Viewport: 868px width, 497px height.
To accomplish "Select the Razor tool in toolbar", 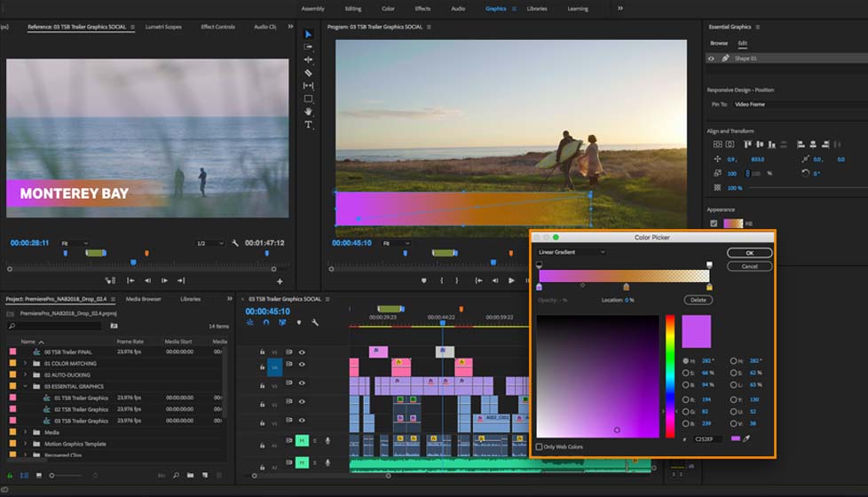I will [308, 73].
